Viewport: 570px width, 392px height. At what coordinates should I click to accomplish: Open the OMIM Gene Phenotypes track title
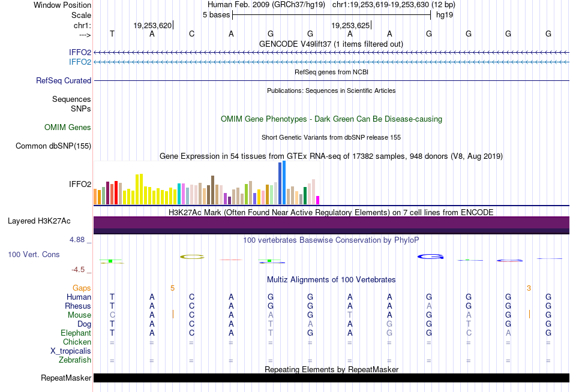coord(331,119)
